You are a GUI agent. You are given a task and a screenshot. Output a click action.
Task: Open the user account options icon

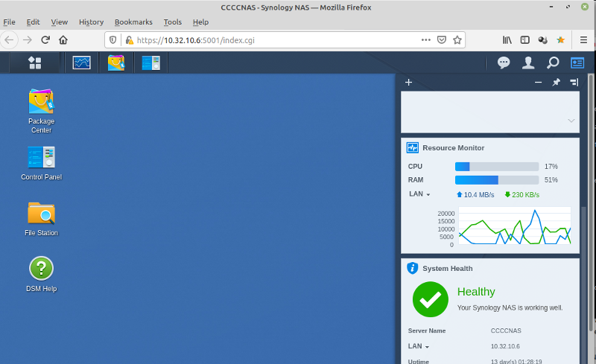click(x=527, y=63)
